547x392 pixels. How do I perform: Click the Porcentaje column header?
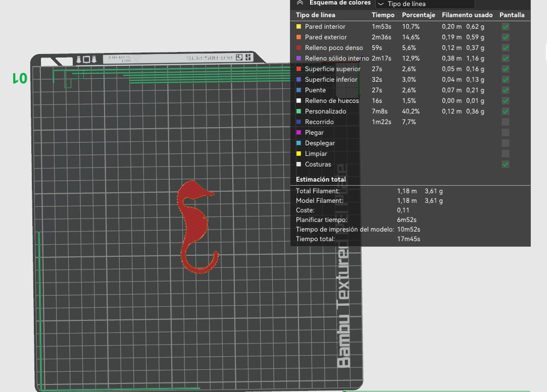pyautogui.click(x=419, y=15)
